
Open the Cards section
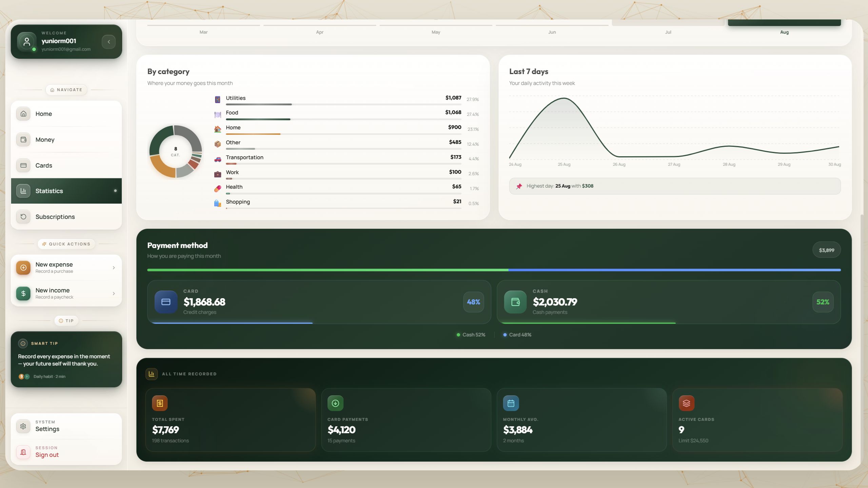[66, 165]
